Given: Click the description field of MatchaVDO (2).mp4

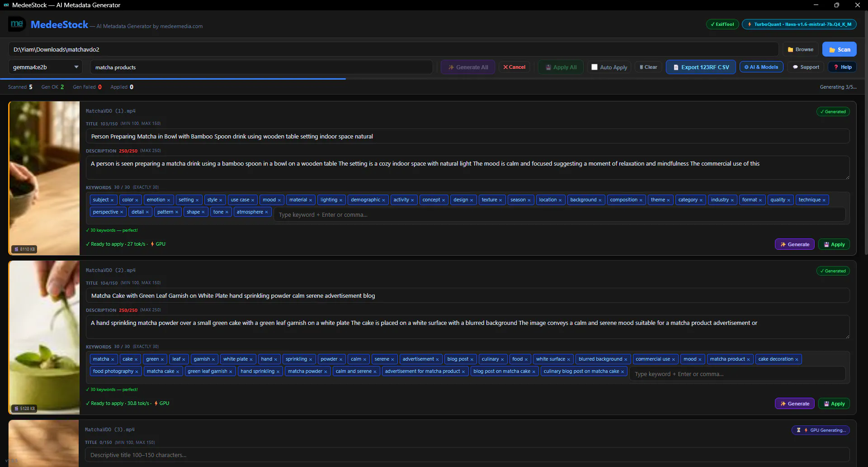Looking at the screenshot, I should [x=467, y=327].
